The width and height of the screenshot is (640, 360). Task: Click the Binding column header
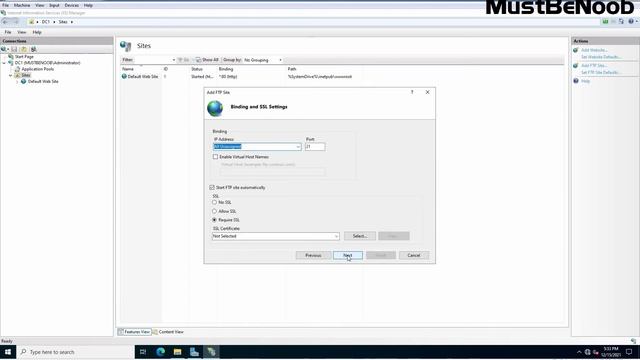(226, 69)
